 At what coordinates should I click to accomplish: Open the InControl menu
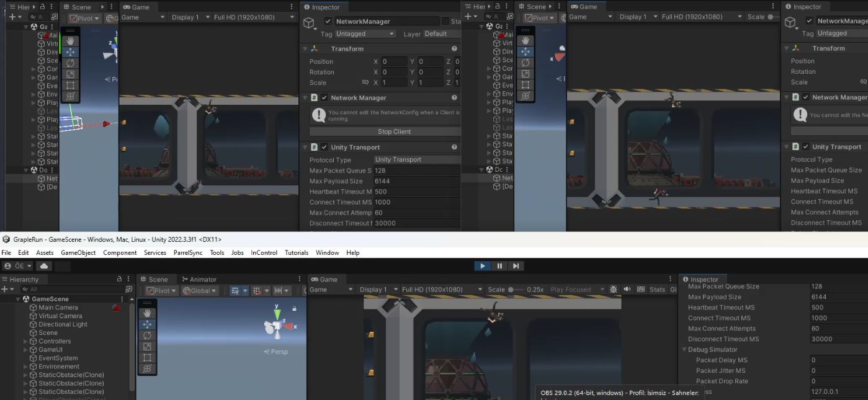pos(264,253)
